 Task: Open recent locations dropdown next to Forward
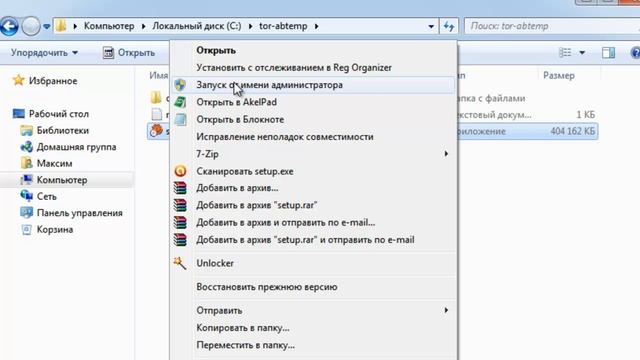point(47,27)
